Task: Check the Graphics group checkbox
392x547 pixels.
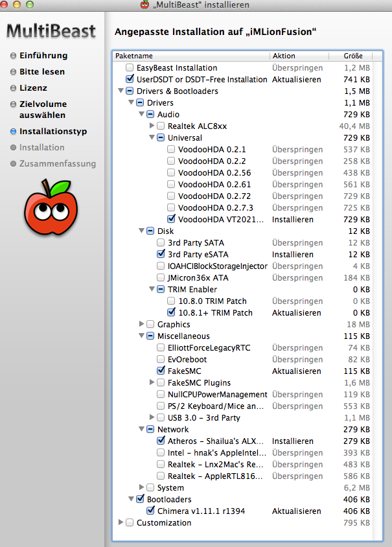Action: [x=150, y=324]
